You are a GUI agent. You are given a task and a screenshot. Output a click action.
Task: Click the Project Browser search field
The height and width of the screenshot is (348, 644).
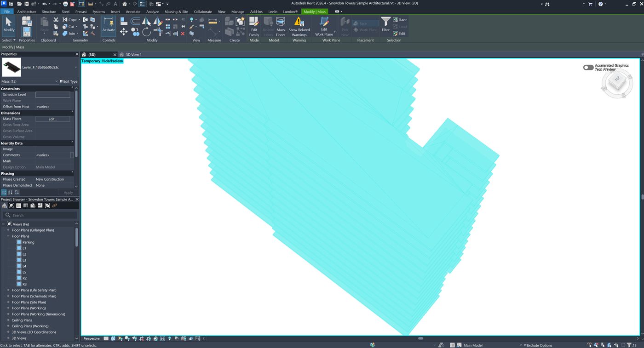(40, 215)
